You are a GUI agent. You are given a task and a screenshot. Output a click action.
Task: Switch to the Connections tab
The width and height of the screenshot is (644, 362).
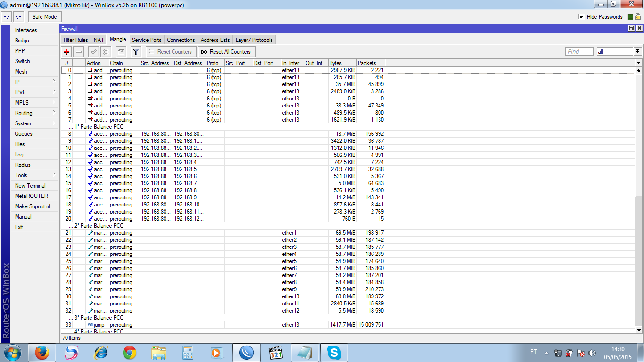[181, 40]
